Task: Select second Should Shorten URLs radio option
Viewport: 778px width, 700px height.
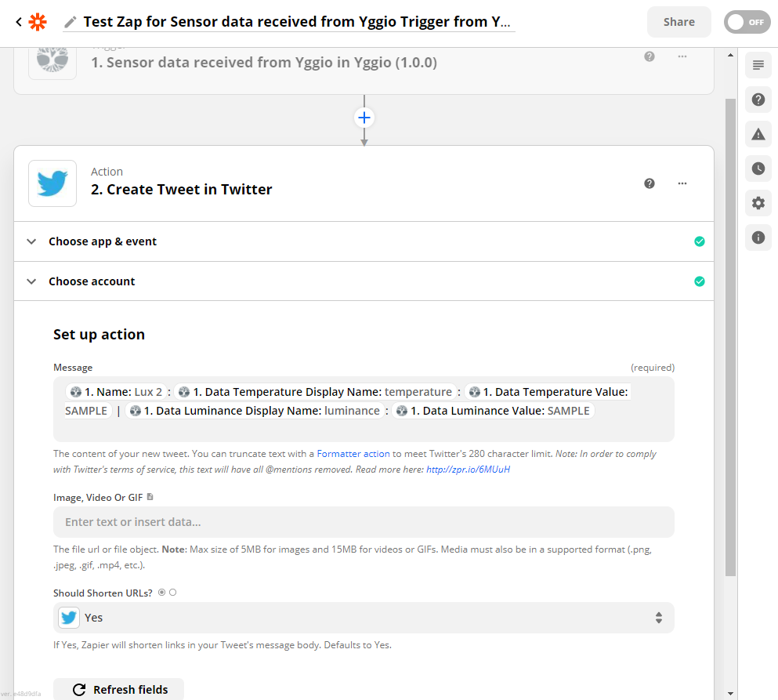Action: pyautogui.click(x=172, y=593)
